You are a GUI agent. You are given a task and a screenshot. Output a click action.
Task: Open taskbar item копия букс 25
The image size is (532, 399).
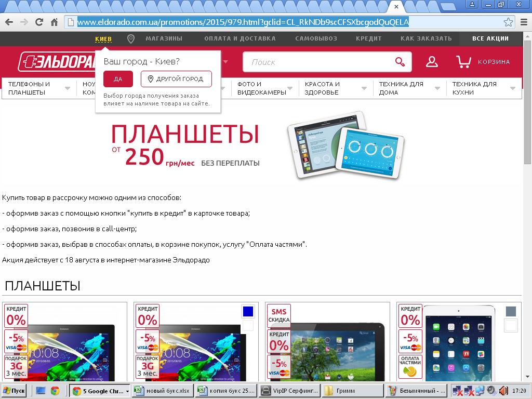click(227, 391)
